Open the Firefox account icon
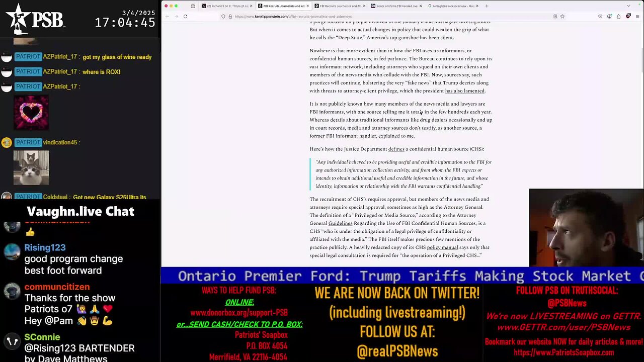This screenshot has width=644, height=362. point(609,16)
